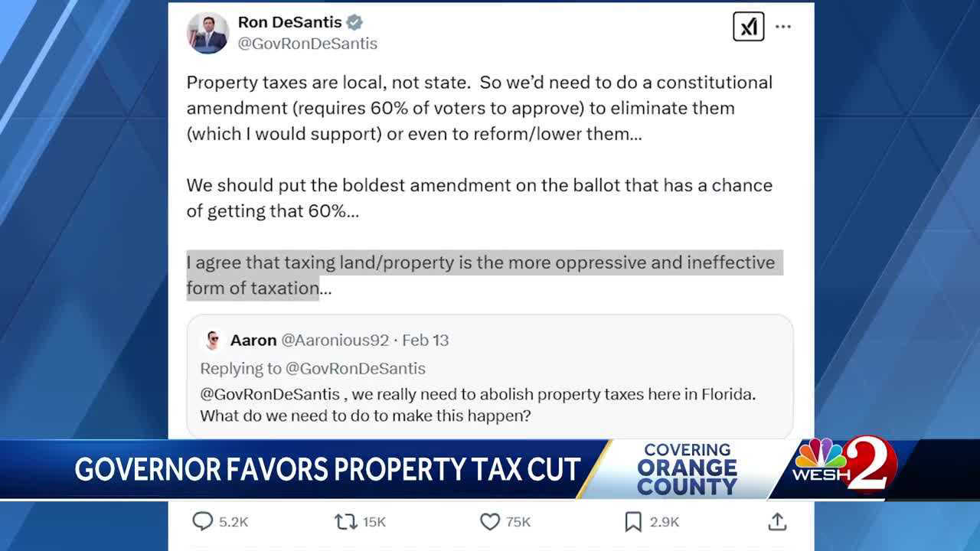Click Aaron's small profile avatar
The height and width of the screenshot is (551, 980).
214,340
